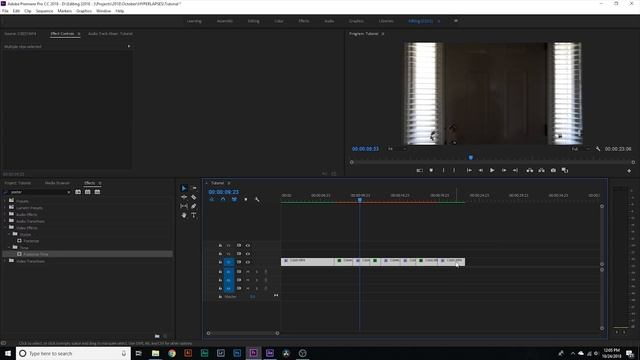Hide V3 track output eye
640x360 pixels.
248,245
